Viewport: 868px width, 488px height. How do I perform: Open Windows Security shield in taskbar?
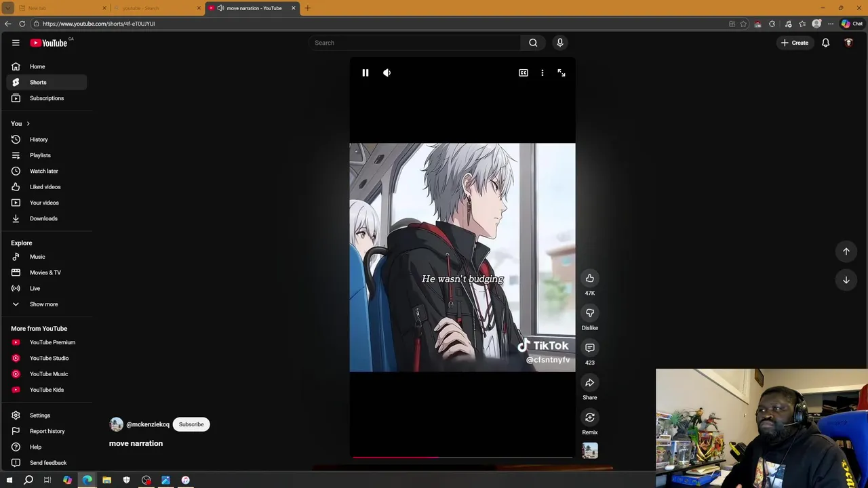tap(126, 480)
